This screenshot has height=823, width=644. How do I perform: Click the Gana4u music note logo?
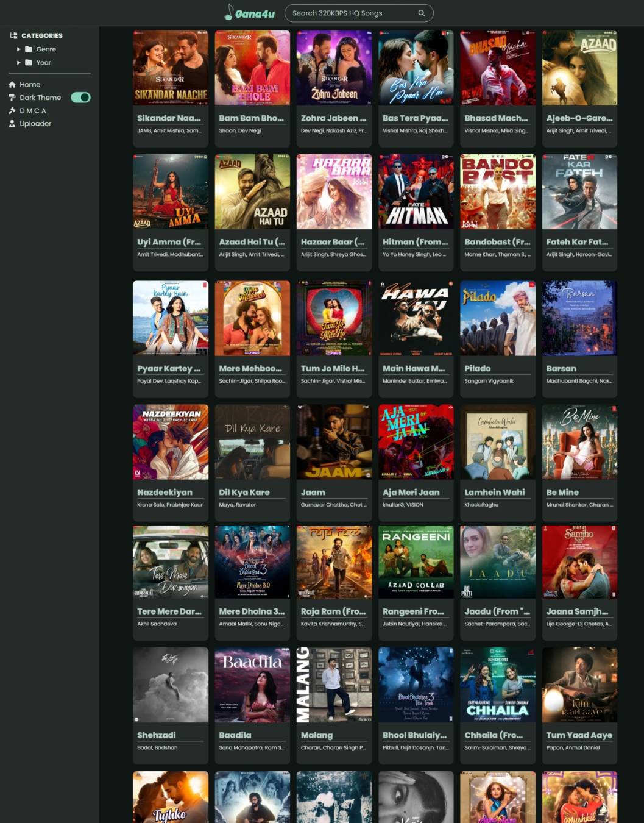[x=229, y=12]
